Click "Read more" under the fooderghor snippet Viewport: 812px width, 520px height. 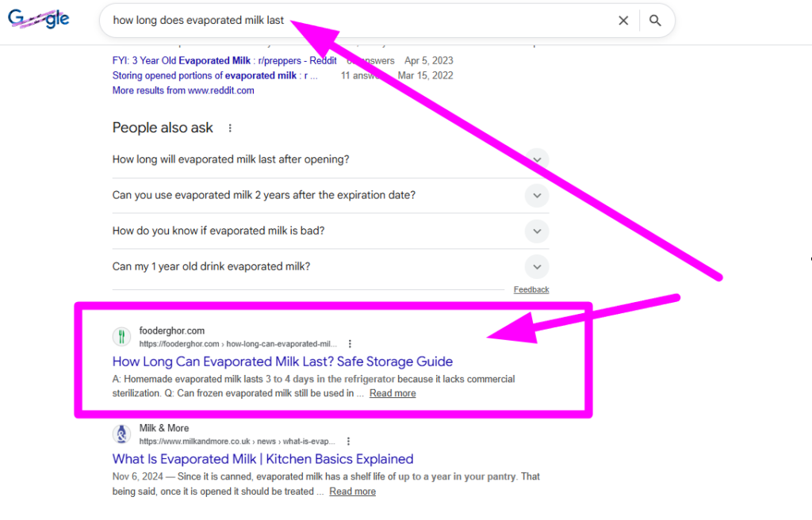392,392
